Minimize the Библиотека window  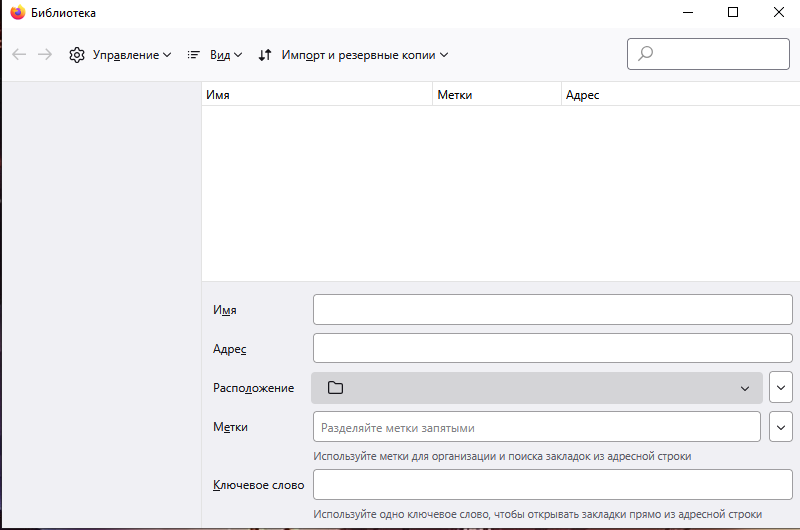point(688,12)
